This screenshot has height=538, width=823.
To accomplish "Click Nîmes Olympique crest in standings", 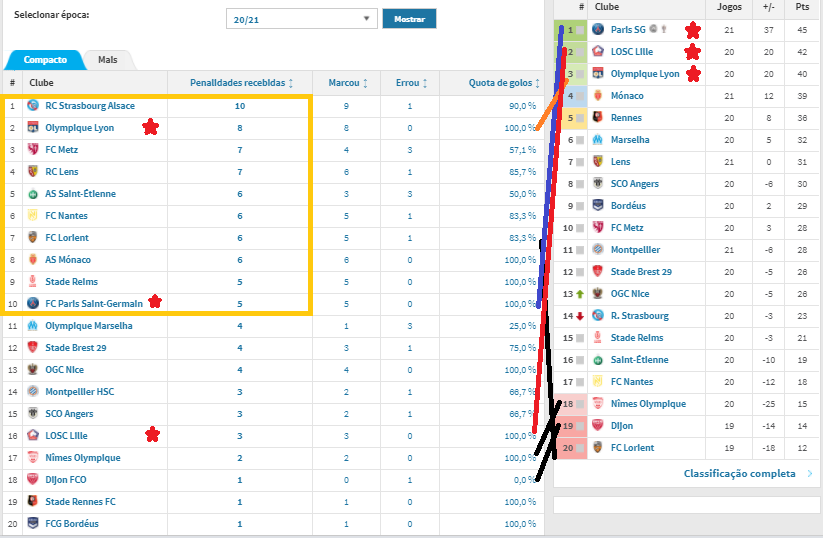I will click(x=598, y=404).
